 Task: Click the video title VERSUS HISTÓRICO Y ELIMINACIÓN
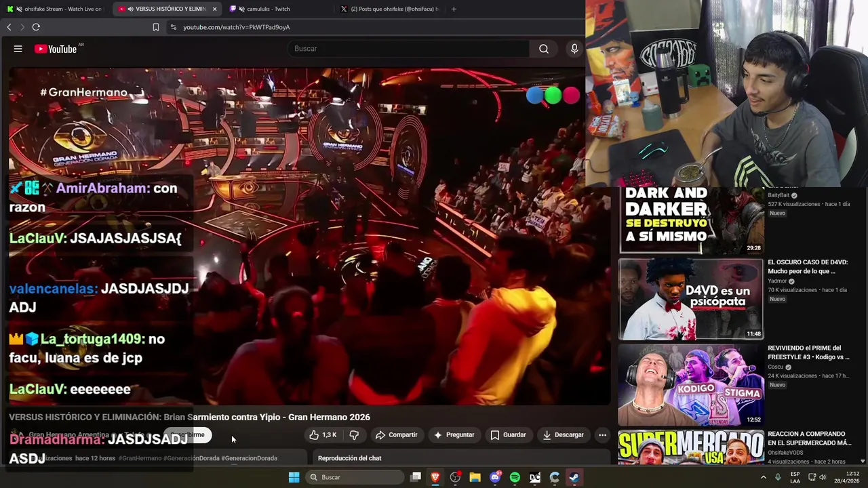[x=189, y=417]
